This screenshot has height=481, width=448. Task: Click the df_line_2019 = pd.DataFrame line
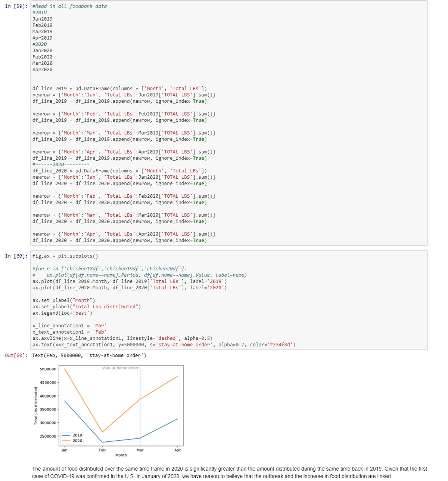point(119,89)
